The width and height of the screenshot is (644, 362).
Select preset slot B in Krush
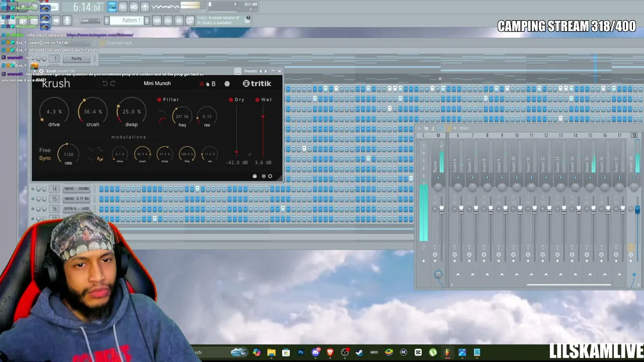213,83
